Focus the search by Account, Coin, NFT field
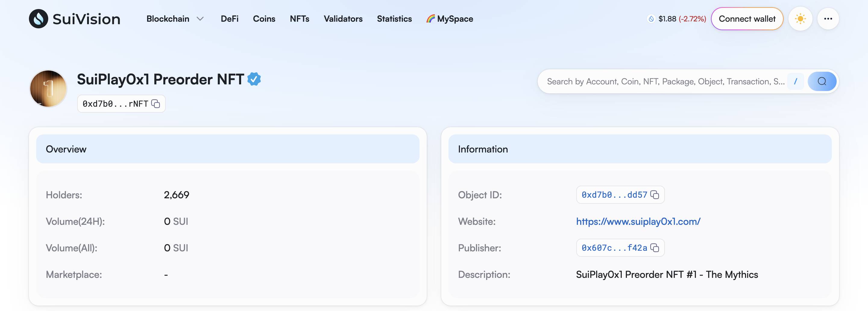The width and height of the screenshot is (868, 311). coord(665,82)
